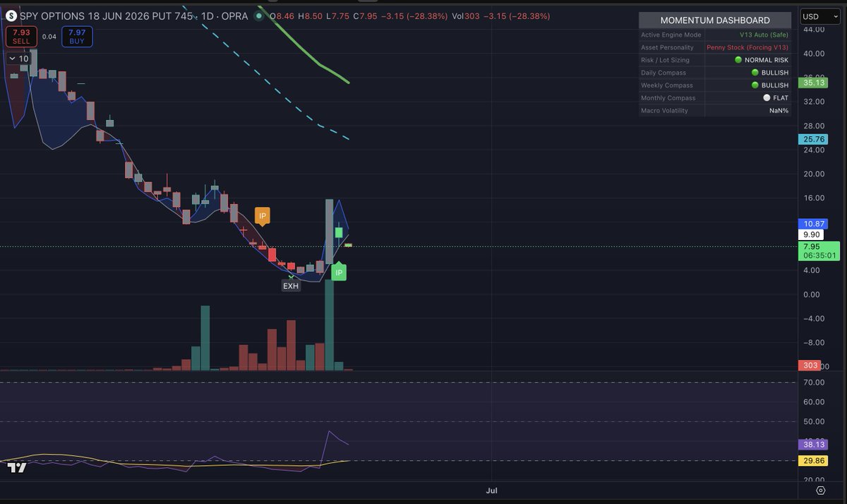This screenshot has width=847, height=504.
Task: Expand the collapsed indicators legend showing 10
Action: tap(18, 59)
